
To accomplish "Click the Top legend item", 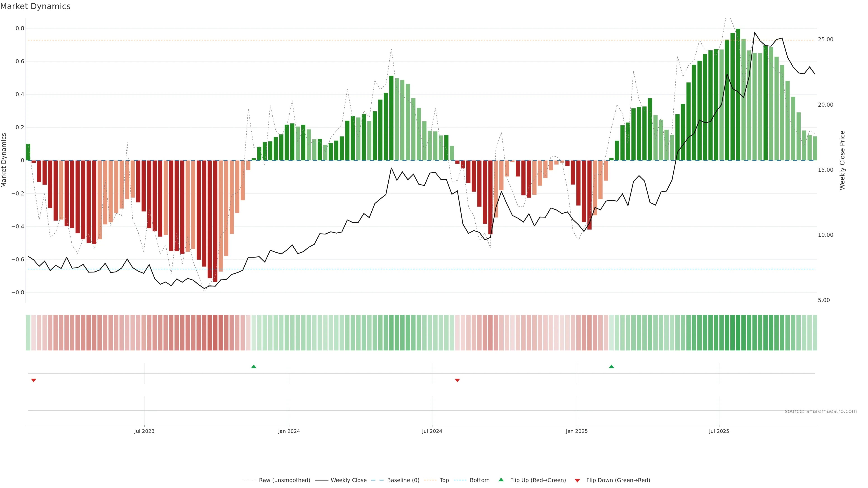I will click(444, 480).
